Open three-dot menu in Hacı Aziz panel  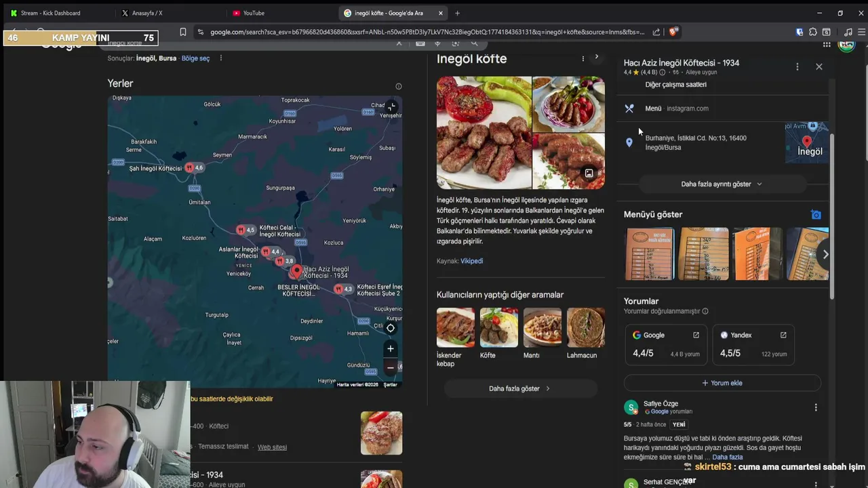[x=797, y=66]
